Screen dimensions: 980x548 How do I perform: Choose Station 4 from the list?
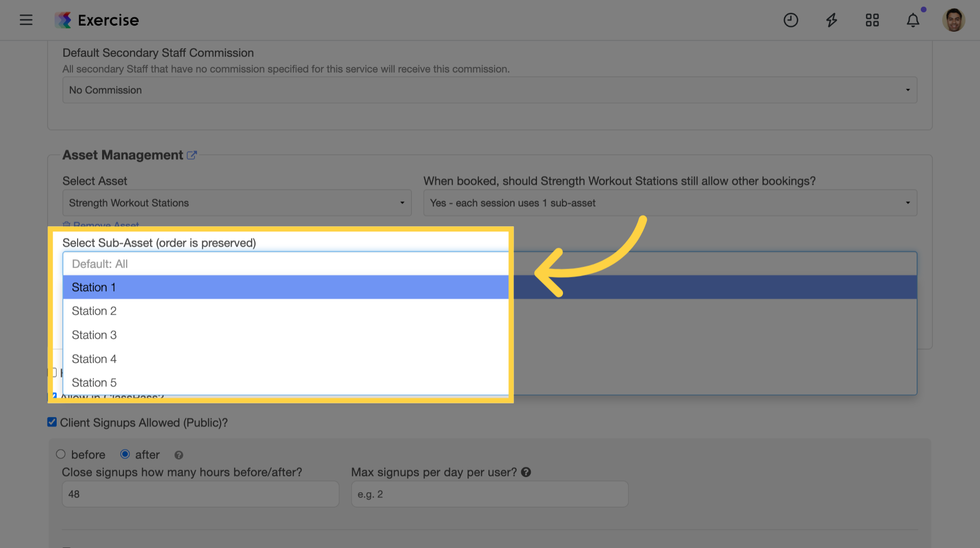[x=489, y=359]
